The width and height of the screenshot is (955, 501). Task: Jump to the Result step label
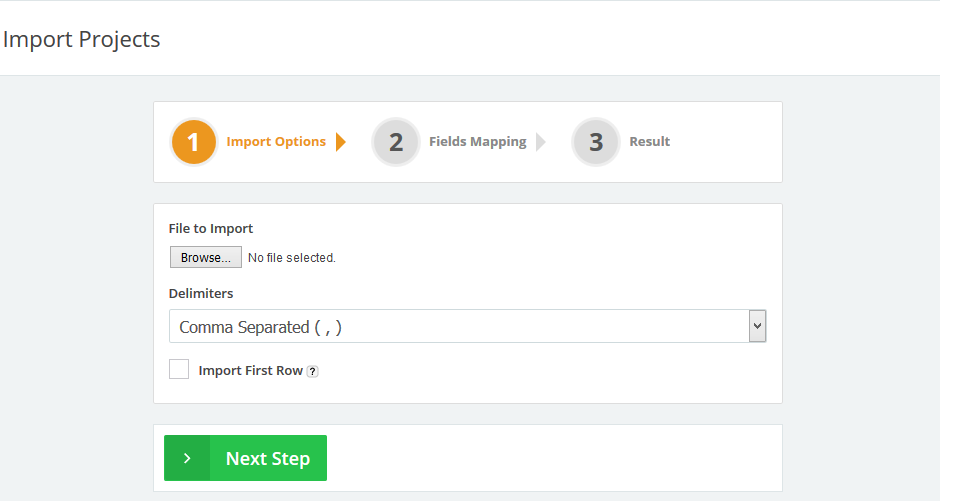click(x=649, y=142)
